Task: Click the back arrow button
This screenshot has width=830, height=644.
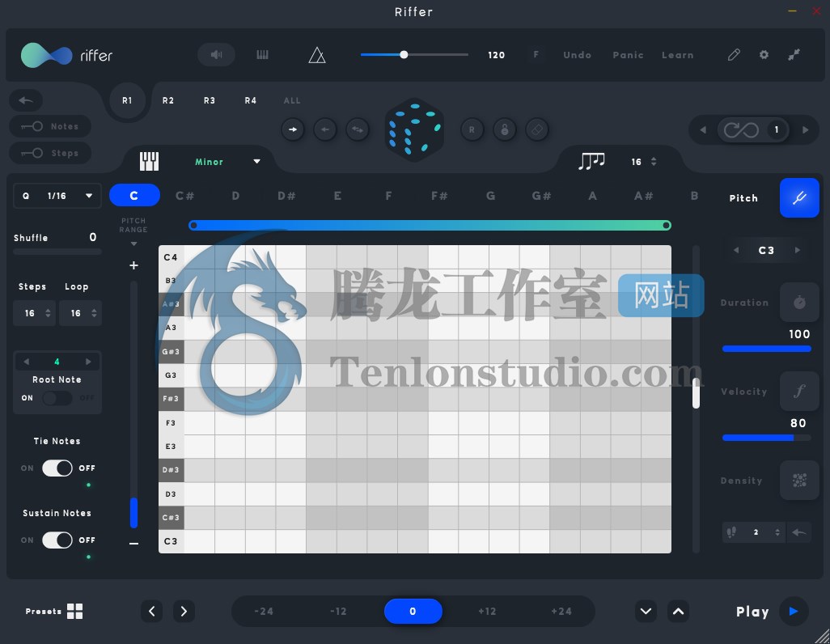Action: (26, 100)
